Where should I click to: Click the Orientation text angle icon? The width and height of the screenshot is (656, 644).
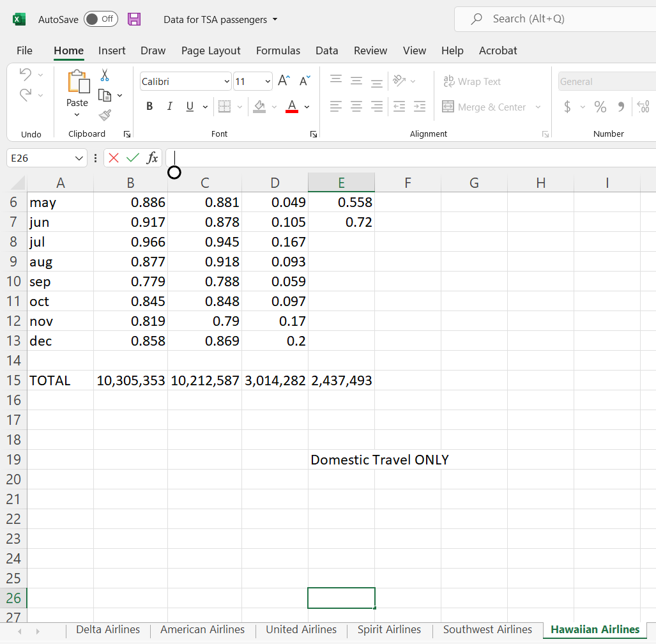[400, 80]
